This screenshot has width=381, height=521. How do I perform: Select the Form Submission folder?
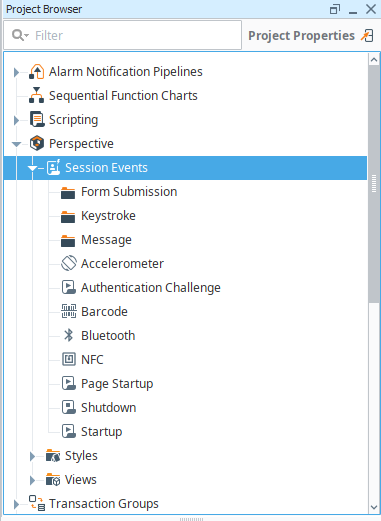tap(119, 192)
